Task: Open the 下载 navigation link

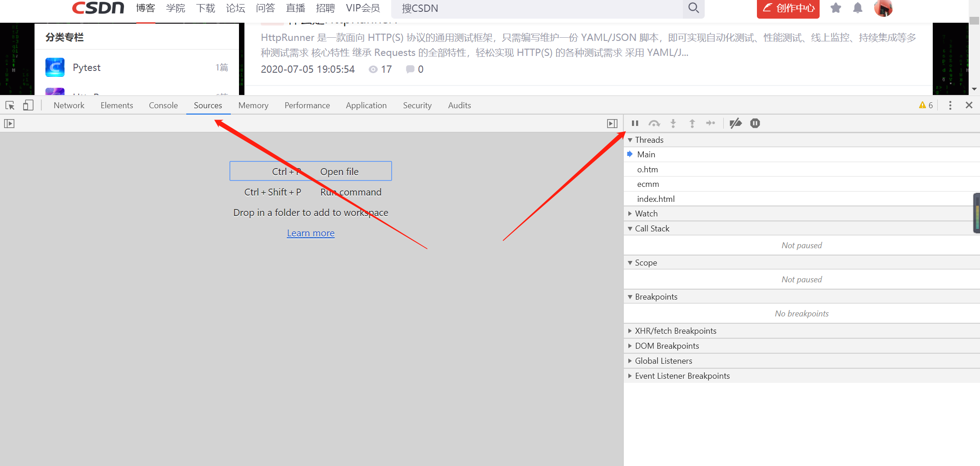Action: tap(205, 8)
